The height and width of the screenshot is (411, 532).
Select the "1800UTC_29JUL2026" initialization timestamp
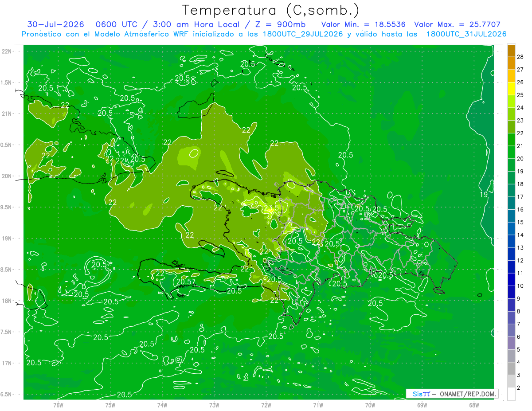tap(303, 34)
